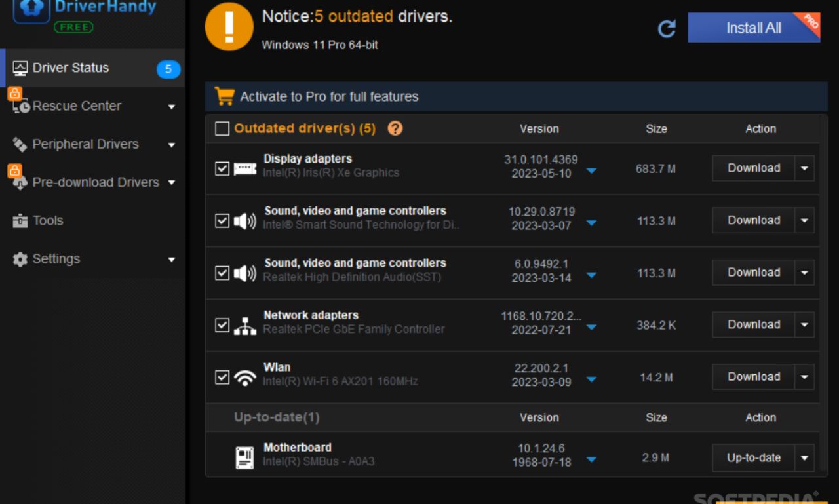Open Download options arrow for Realtek Audio
Screen dimensions: 839x504
pos(805,273)
